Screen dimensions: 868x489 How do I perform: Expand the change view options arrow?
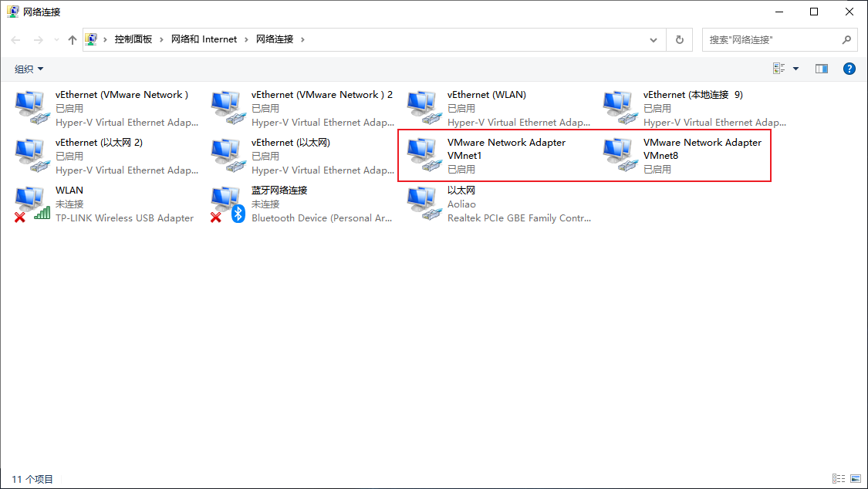(x=795, y=69)
